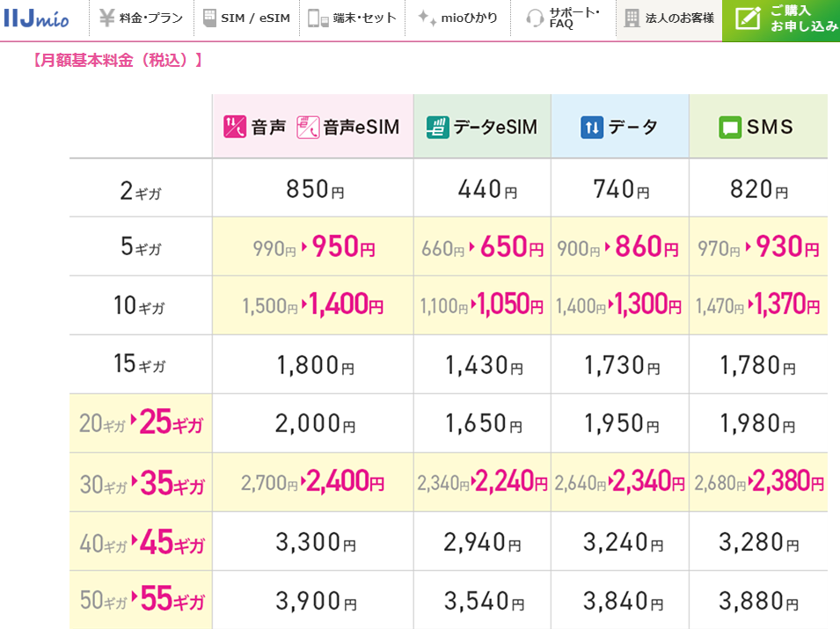The image size is (840, 629).
Task: Click the sparkle icon beside mioひかり
Action: [427, 18]
